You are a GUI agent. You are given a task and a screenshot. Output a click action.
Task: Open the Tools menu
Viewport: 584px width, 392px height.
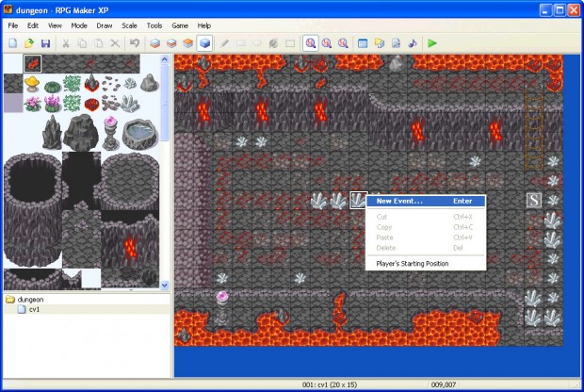(154, 25)
